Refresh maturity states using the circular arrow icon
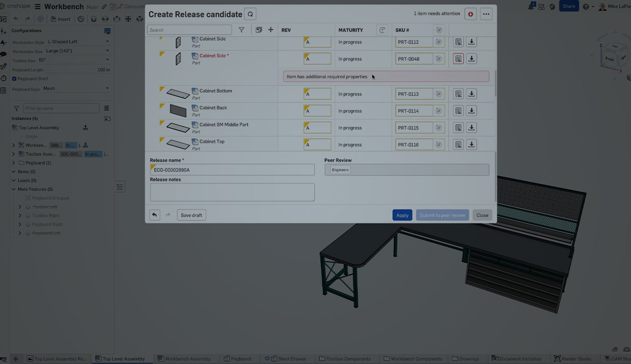This screenshot has width=631, height=364. pos(382,30)
